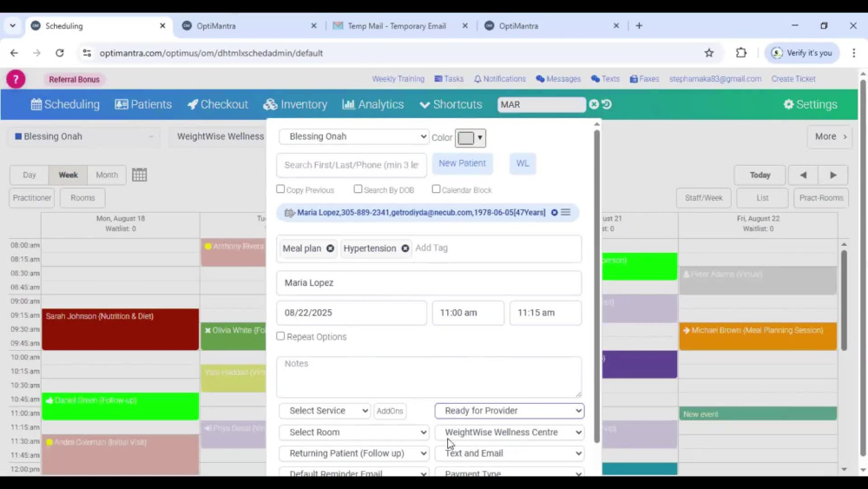Click the 11:00 am start time field
This screenshot has height=489, width=868.
(468, 313)
